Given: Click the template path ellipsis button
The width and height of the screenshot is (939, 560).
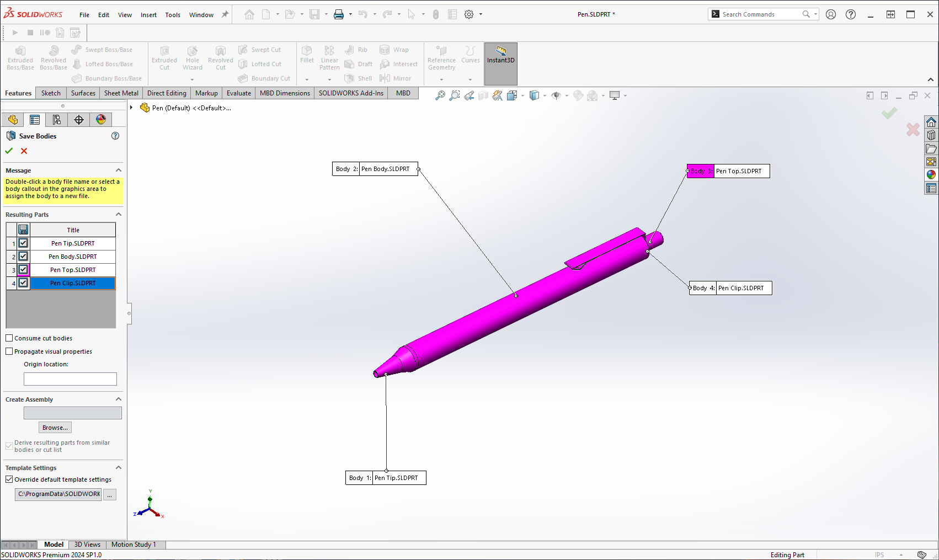Looking at the screenshot, I should pyautogui.click(x=110, y=495).
